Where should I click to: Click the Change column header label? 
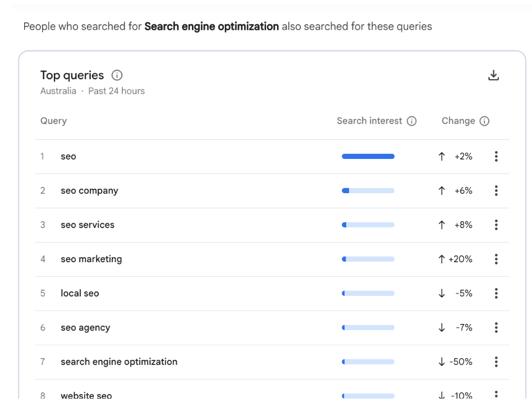tap(458, 121)
